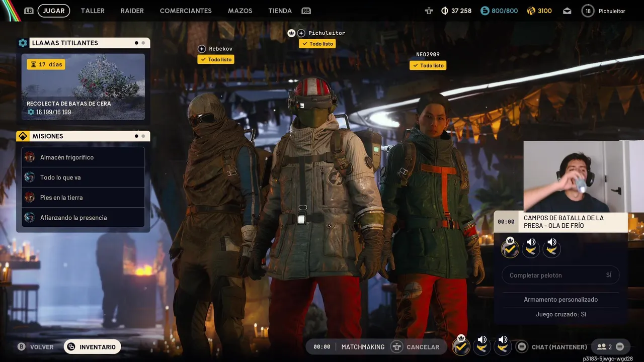Click the matchmaking 00:00 timer in the bottom bar

point(322,347)
